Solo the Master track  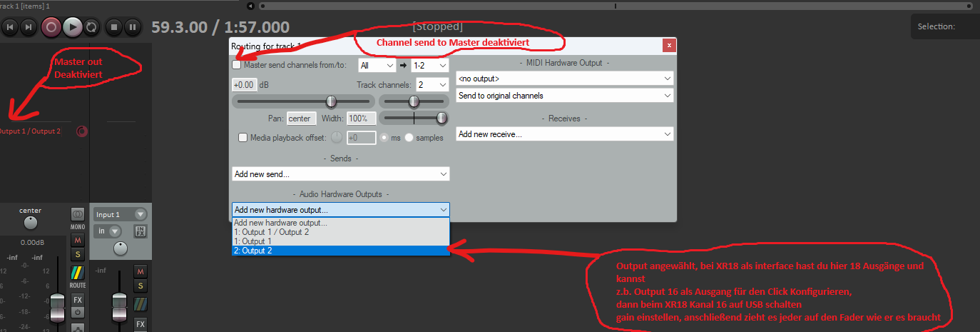(x=78, y=254)
